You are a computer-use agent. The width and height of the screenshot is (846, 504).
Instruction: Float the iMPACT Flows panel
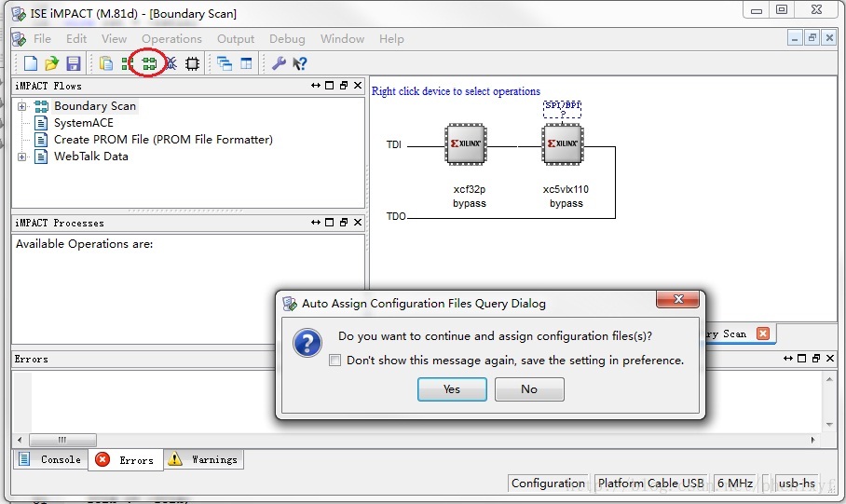click(343, 86)
